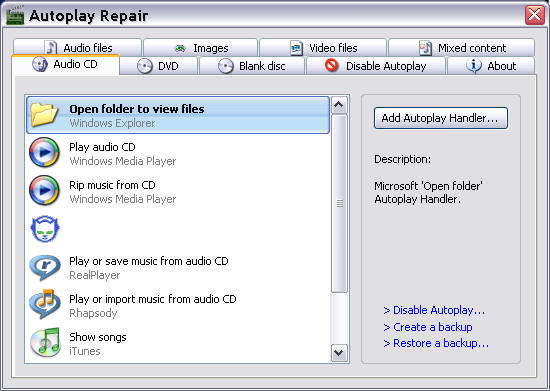The height and width of the screenshot is (391, 550).
Task: Select the 'Show songs' iTunes handler
Action: (178, 343)
